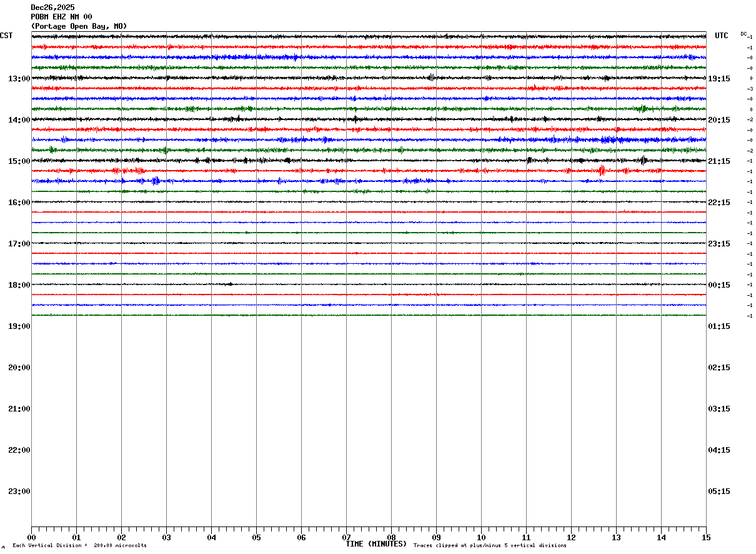756x554 pixels.
Task: Click the DC column header label
Action: [x=744, y=34]
